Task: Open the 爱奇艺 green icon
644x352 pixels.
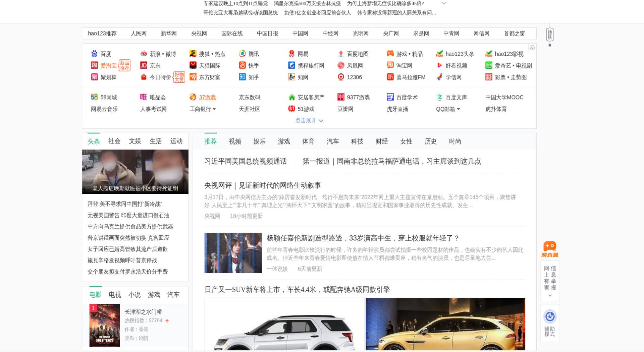Action: pyautogui.click(x=489, y=65)
